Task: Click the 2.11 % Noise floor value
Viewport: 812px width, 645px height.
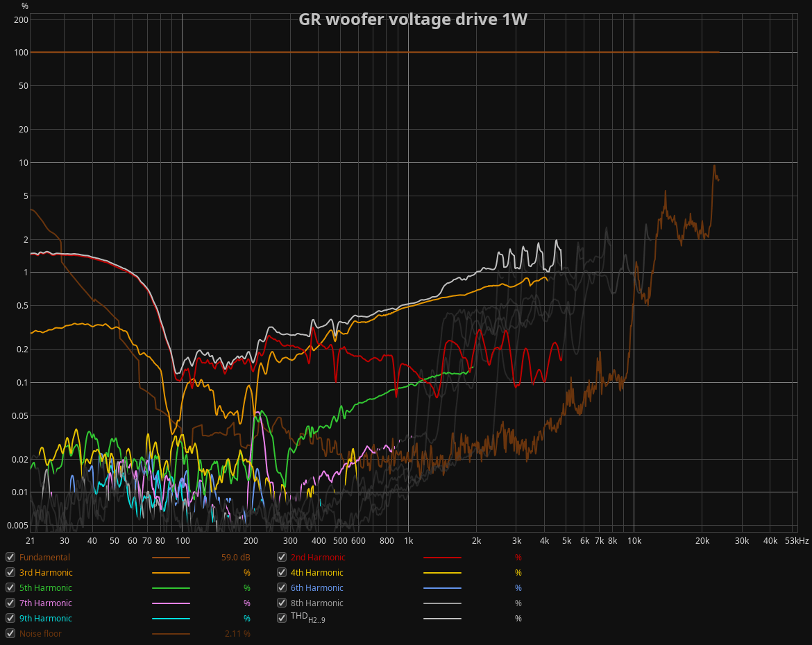Action: (237, 634)
